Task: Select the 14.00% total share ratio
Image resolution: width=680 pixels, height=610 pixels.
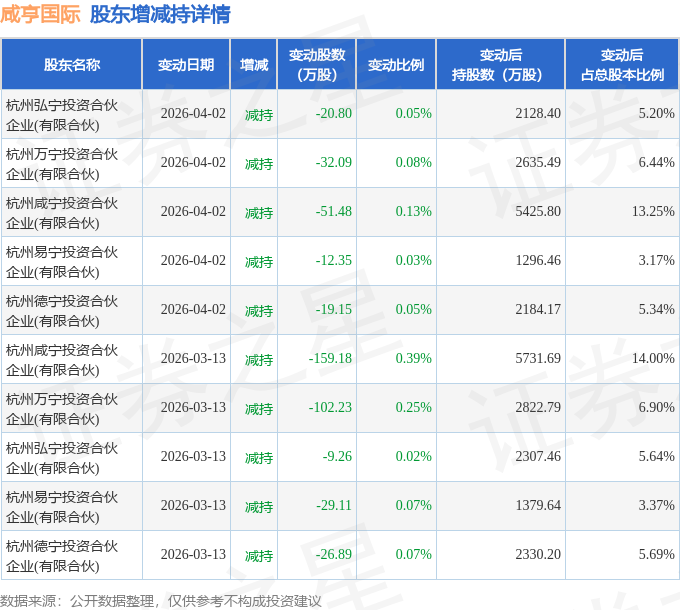Action: click(653, 359)
